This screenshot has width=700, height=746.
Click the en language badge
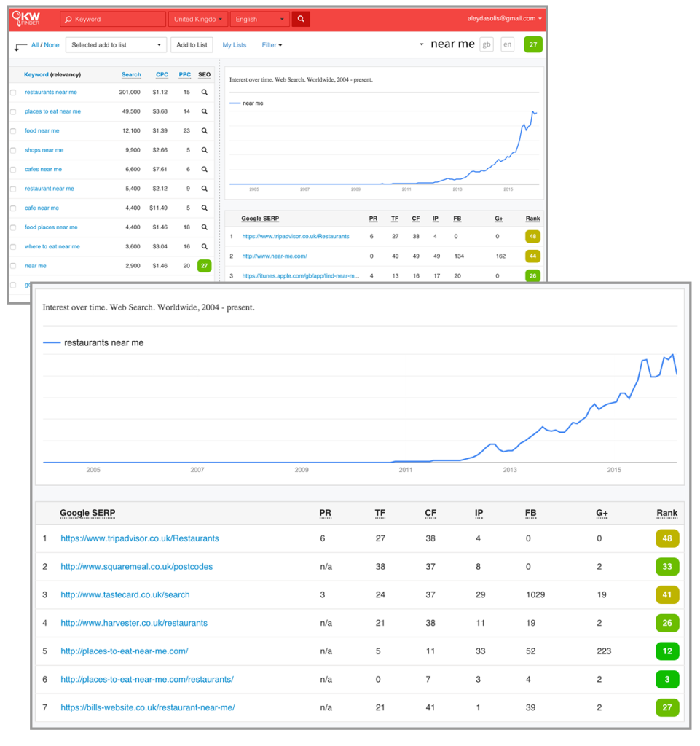point(508,44)
